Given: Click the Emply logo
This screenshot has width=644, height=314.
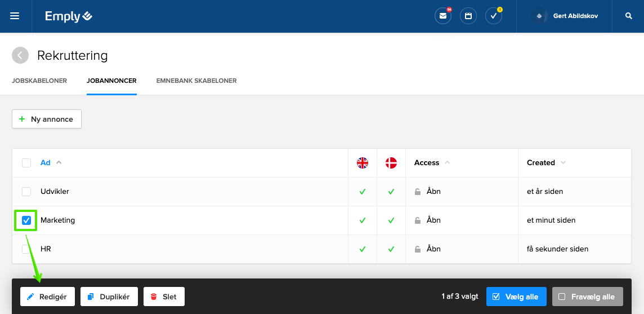Looking at the screenshot, I should 69,16.
